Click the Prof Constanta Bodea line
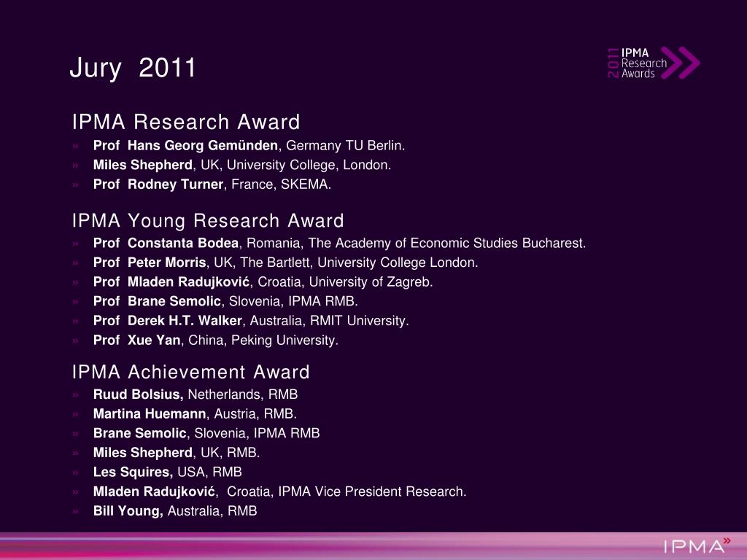This screenshot has width=747, height=560. pos(339,244)
